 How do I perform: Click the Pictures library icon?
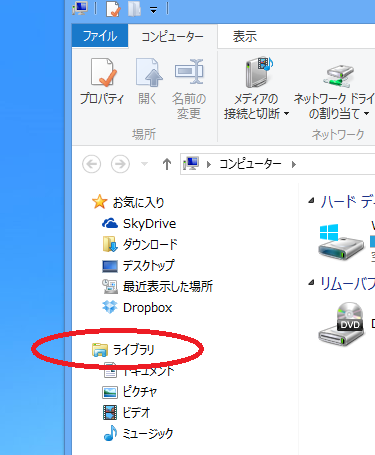(110, 392)
